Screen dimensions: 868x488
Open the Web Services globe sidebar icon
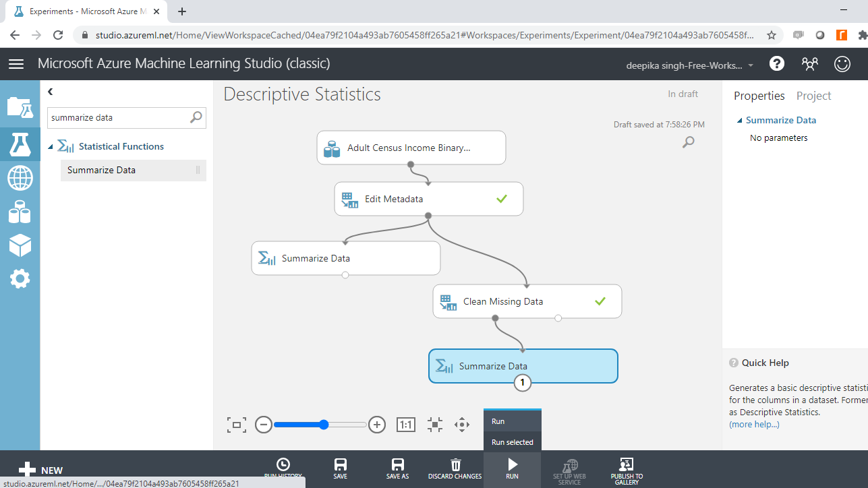(20, 179)
